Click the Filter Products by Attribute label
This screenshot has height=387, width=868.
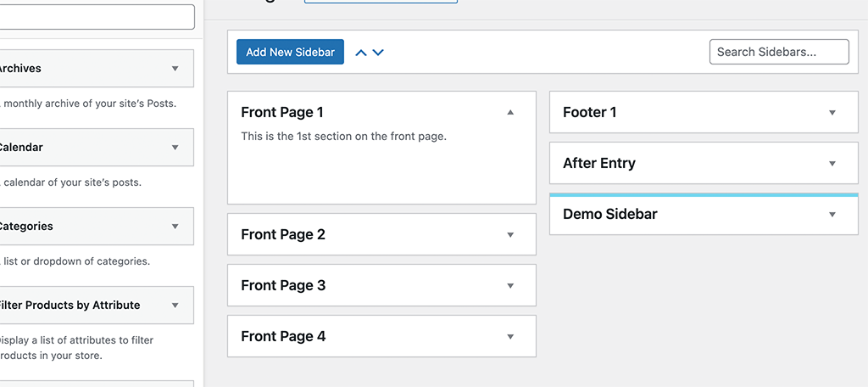[70, 305]
